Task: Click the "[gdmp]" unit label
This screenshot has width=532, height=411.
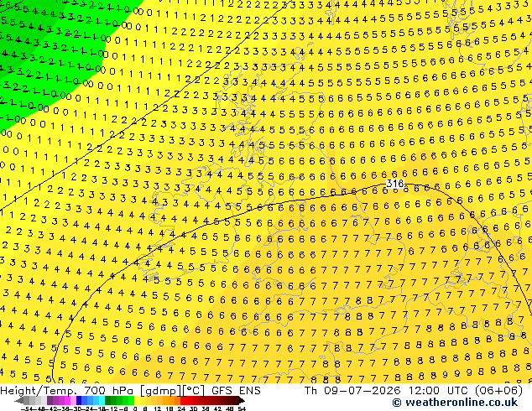Action: point(161,391)
